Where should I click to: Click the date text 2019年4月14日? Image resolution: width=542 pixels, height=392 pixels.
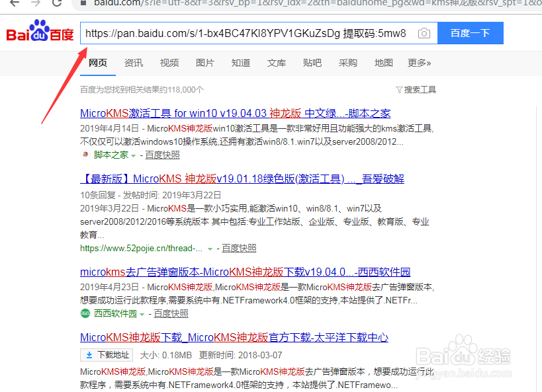coord(110,128)
